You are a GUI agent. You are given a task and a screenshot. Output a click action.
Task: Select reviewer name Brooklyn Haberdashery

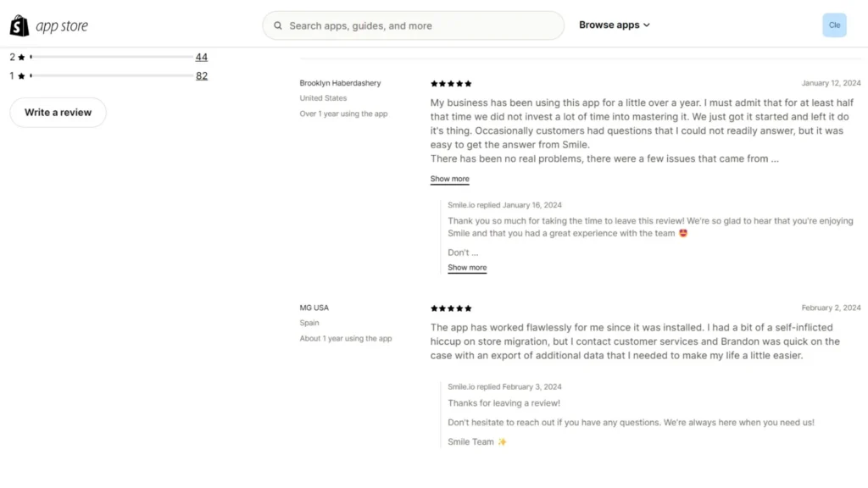(x=340, y=82)
